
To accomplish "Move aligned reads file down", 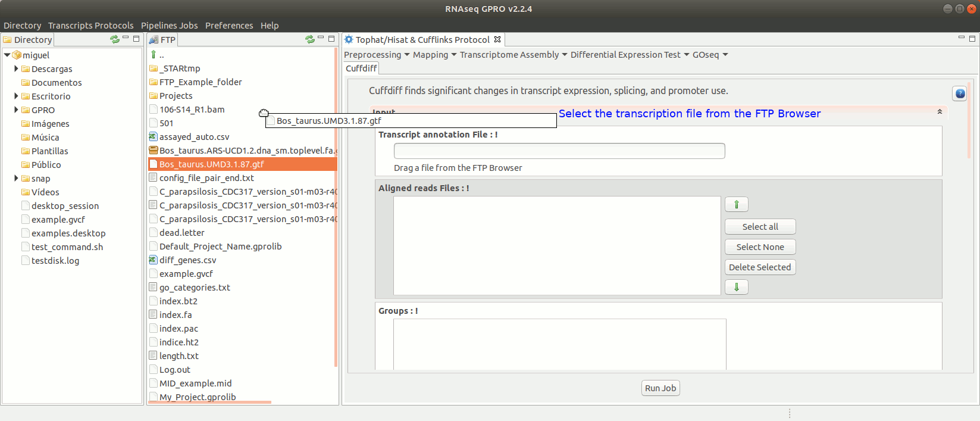I will point(736,288).
